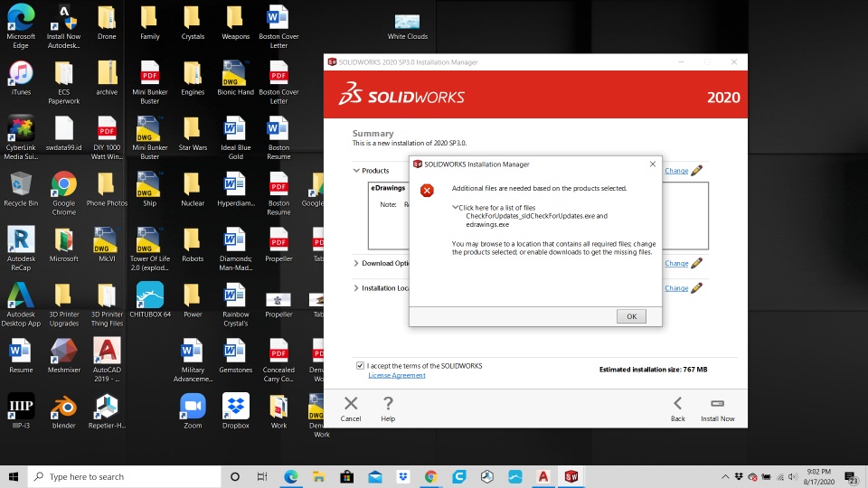
Task: Select eDrawings in the Products list
Action: point(388,188)
